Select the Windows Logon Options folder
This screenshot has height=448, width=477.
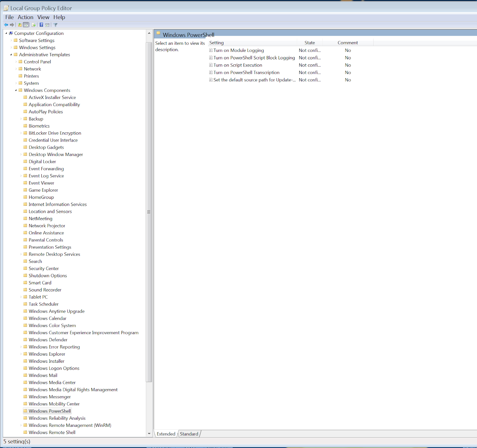point(54,368)
